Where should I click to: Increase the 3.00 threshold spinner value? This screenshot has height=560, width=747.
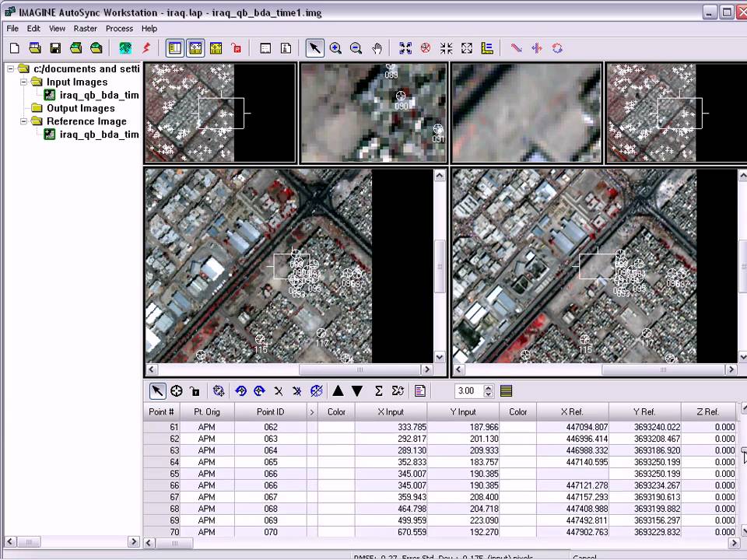489,387
